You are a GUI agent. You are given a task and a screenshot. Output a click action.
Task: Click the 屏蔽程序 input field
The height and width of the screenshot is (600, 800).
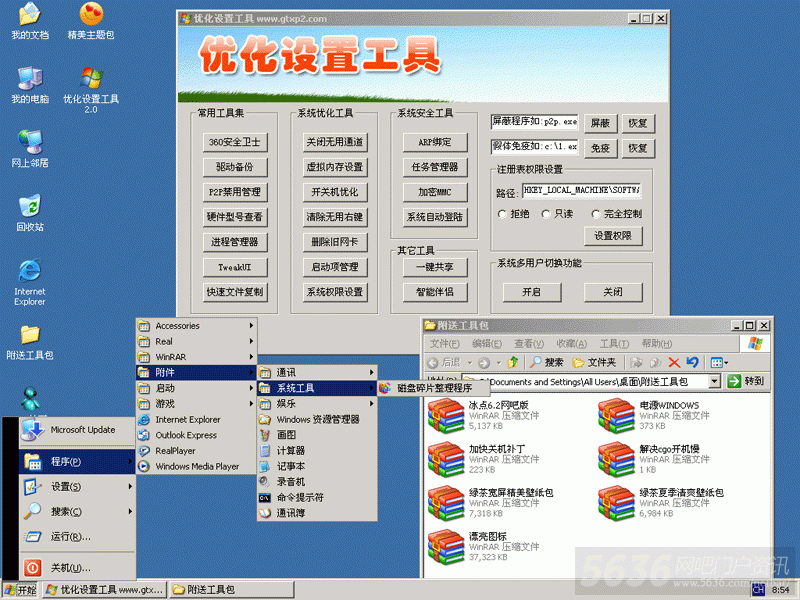[x=535, y=121]
